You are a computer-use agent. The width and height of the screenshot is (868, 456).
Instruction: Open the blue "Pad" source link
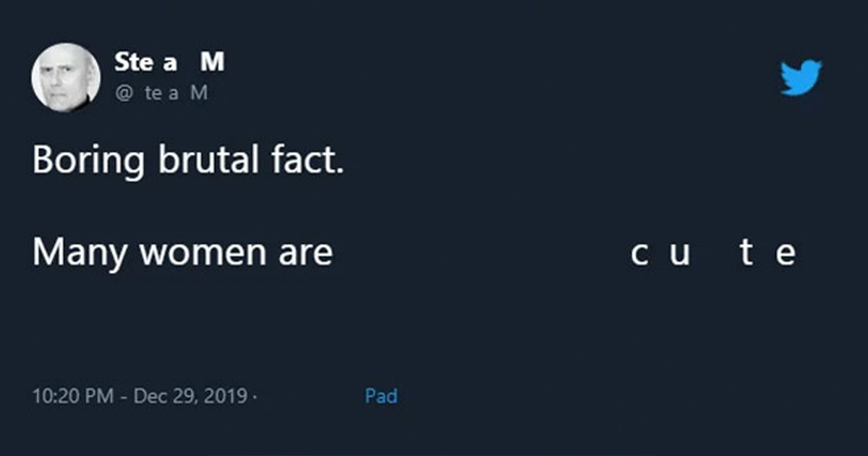point(382,396)
